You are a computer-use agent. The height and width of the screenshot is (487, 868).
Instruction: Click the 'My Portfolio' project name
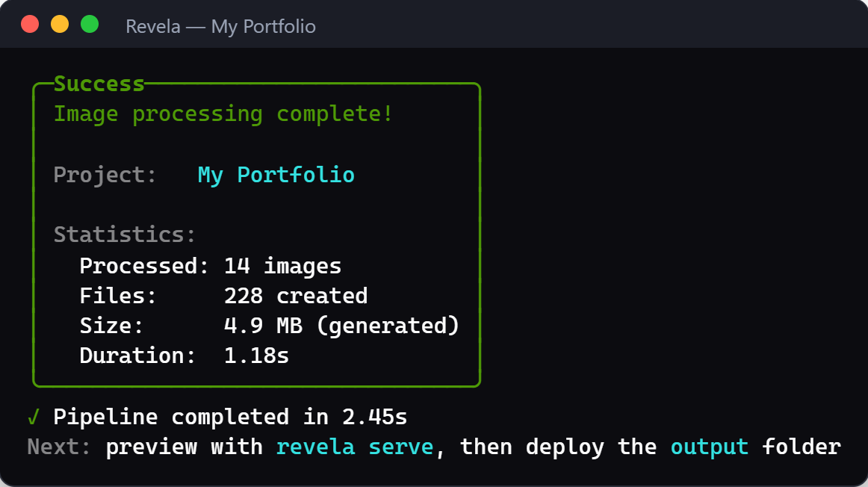(x=276, y=176)
